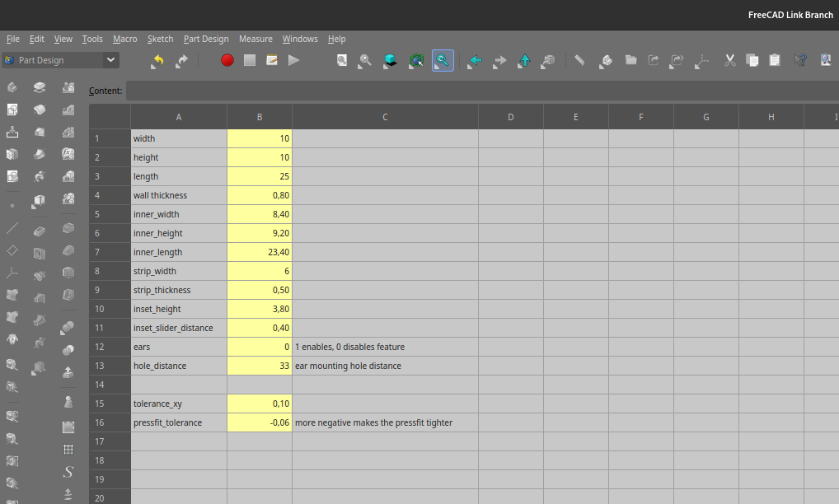
Task: Click the cyan isometric cube view icon
Action: (390, 60)
